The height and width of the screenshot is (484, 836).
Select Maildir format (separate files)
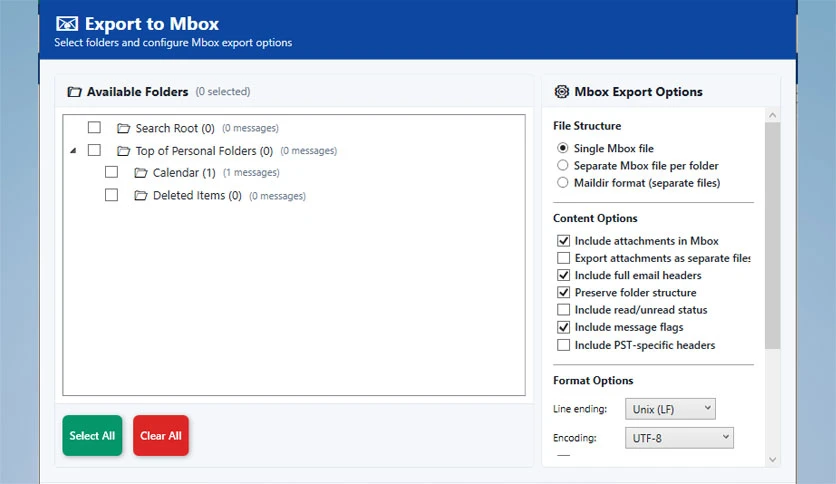pos(562,183)
